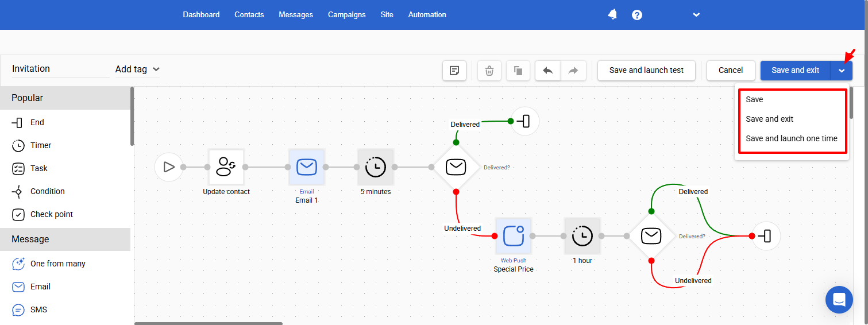Click the canvas vertical scrollbar
868x325 pixels.
pos(851,102)
